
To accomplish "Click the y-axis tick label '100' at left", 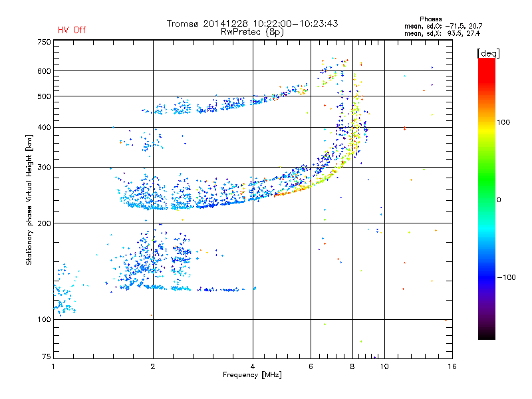I will 44,319.
